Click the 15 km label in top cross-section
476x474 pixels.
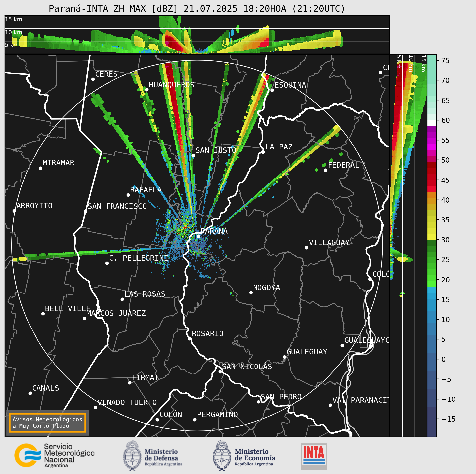(14, 19)
